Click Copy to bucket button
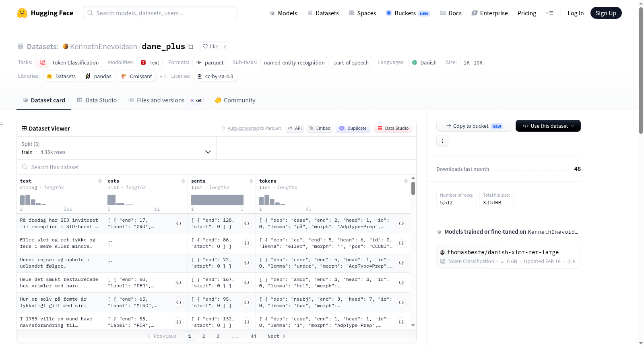 474,126
